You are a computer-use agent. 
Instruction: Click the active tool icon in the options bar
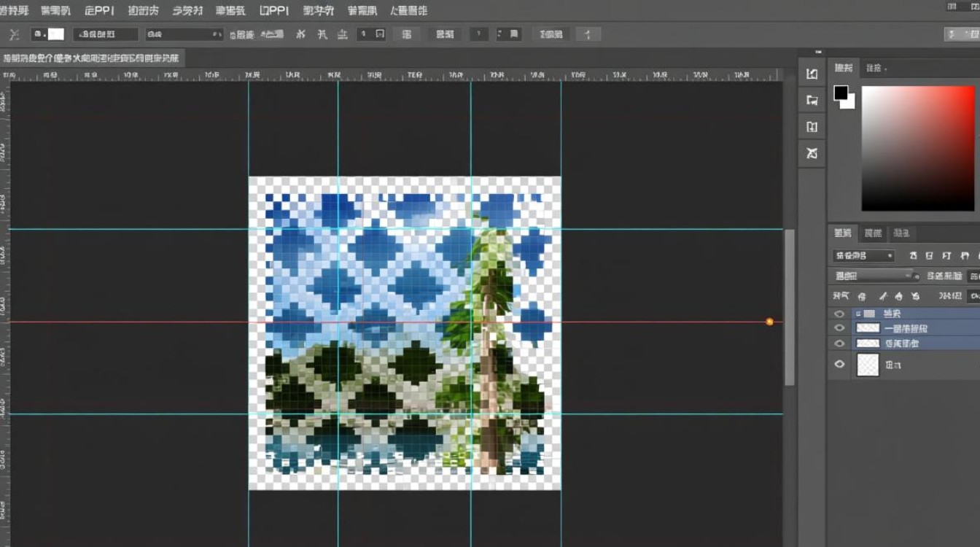click(x=14, y=34)
